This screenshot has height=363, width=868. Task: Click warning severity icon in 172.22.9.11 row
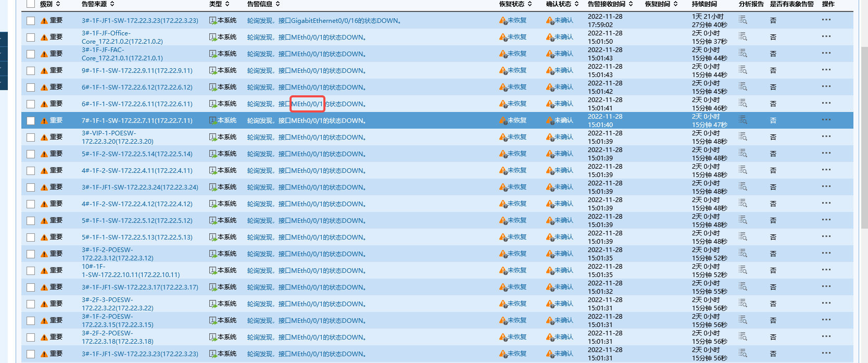pos(44,71)
